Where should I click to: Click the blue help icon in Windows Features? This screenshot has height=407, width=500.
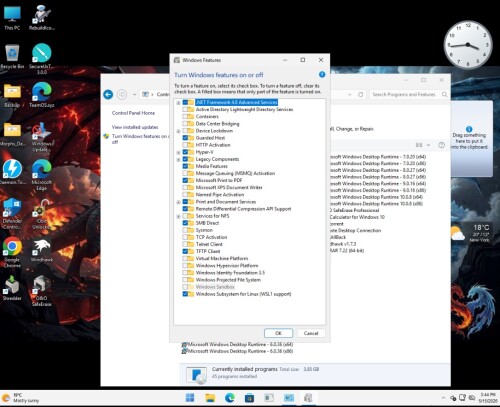322,74
